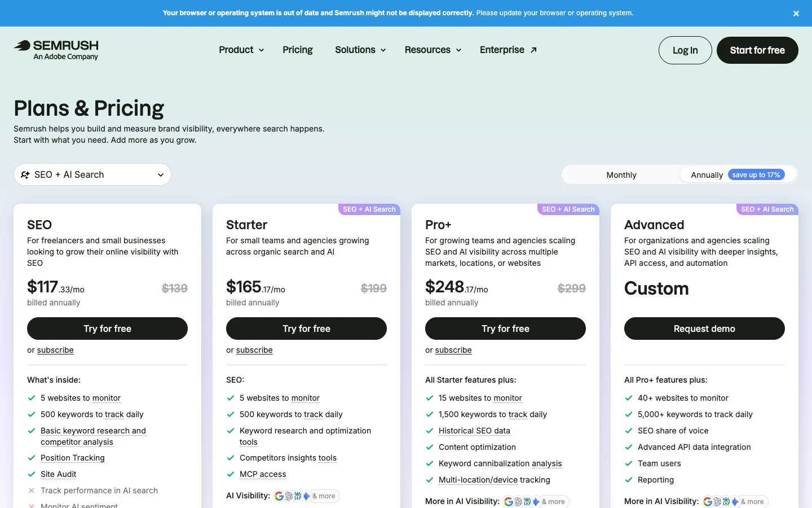Open the SEO + AI Search plan dropdown
This screenshot has height=508, width=812.
(x=92, y=174)
